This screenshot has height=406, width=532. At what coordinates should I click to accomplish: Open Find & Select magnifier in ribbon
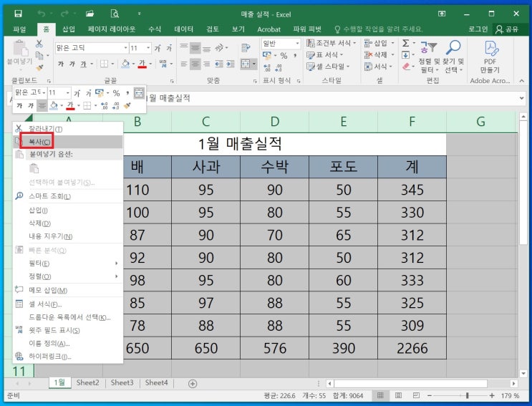coord(453,49)
